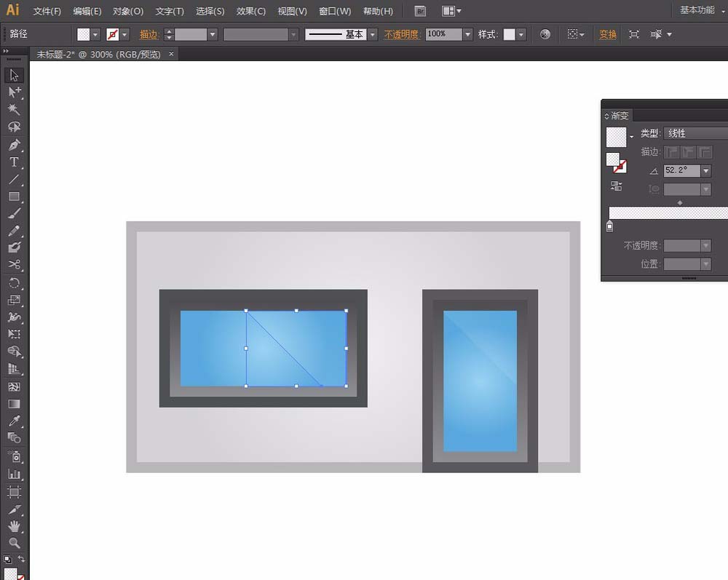Click 不透明度 transparency link

click(x=402, y=34)
